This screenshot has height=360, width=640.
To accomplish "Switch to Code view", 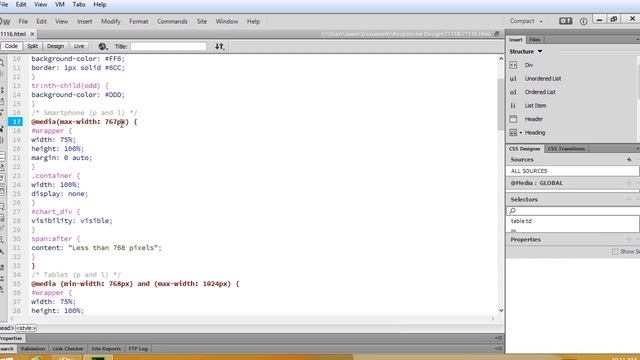I will tap(11, 46).
